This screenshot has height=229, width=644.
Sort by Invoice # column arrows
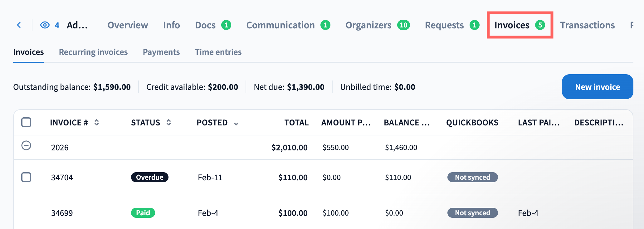[x=97, y=122]
